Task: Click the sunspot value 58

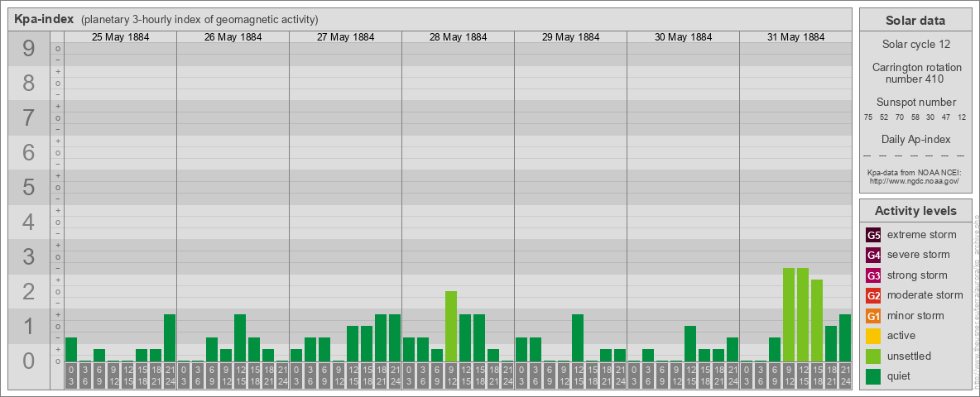Action: point(915,117)
